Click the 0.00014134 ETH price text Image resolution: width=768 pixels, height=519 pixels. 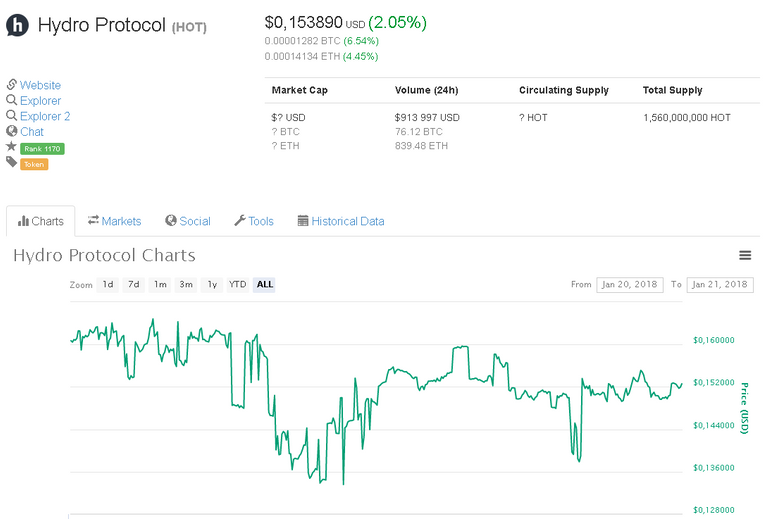(x=302, y=56)
